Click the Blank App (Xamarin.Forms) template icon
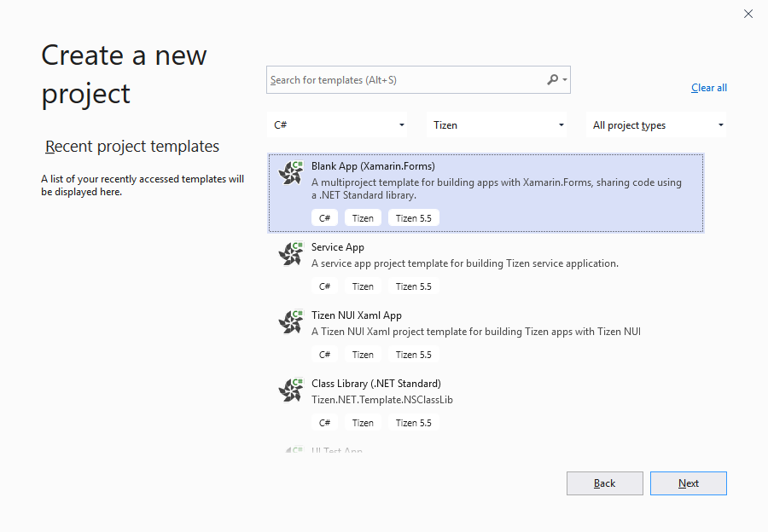 pos(291,172)
